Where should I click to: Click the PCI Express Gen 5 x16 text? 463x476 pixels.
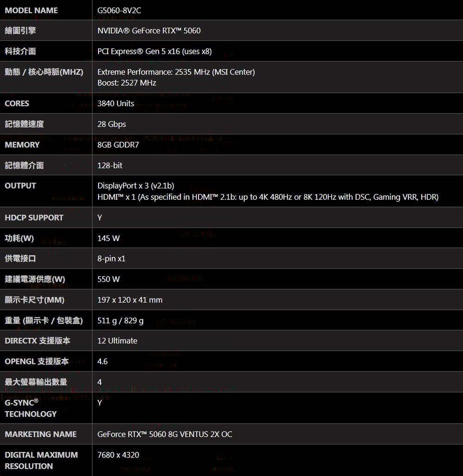(138, 51)
